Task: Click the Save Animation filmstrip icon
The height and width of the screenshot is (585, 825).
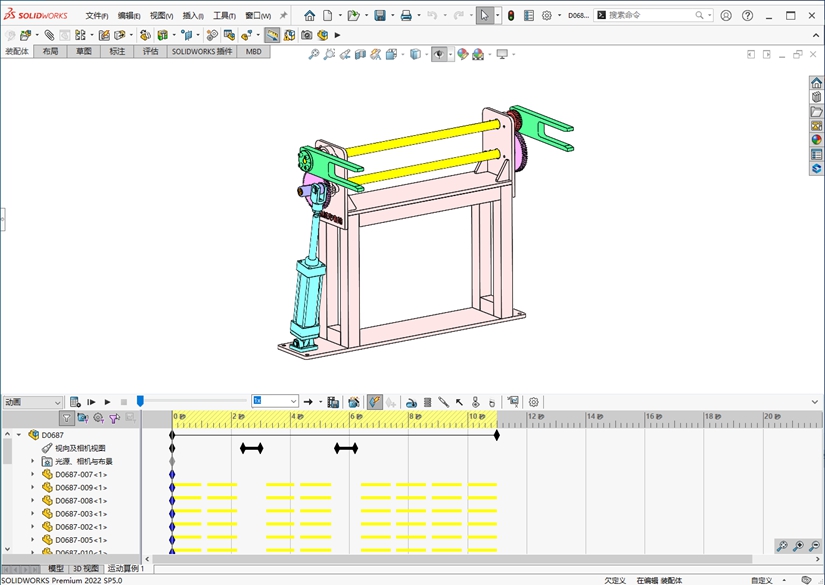Action: pyautogui.click(x=333, y=402)
